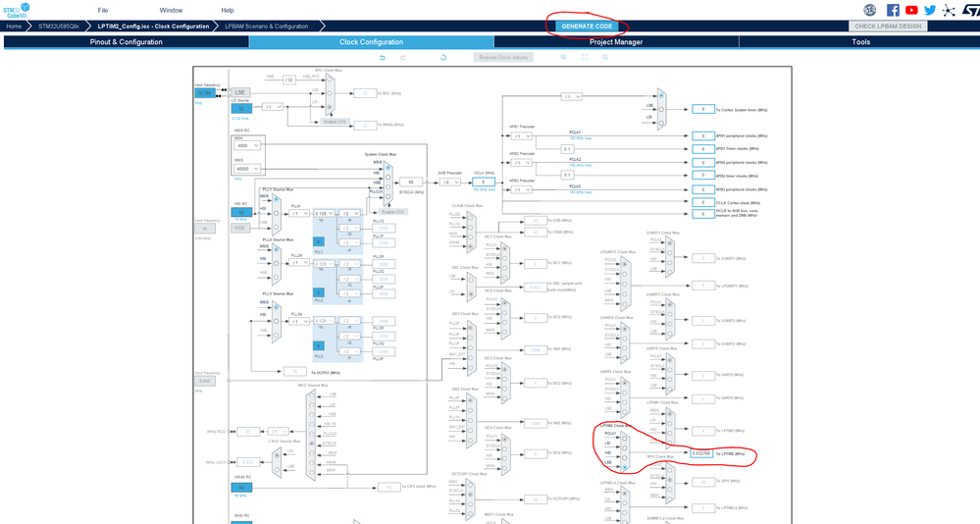The height and width of the screenshot is (524, 980).
Task: Select MSIS on the System Clock Mux
Action: (x=388, y=168)
